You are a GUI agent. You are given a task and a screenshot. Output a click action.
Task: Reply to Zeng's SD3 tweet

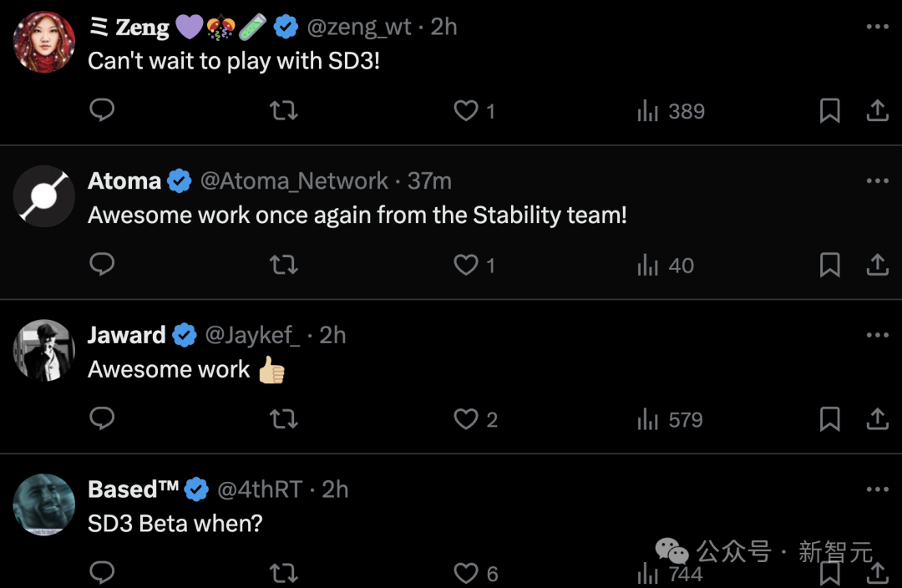click(102, 110)
